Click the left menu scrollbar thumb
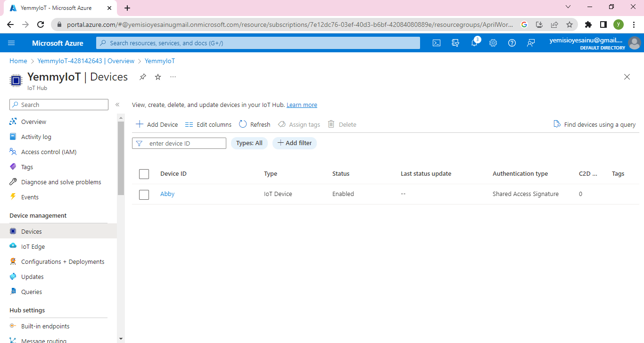 click(x=121, y=158)
